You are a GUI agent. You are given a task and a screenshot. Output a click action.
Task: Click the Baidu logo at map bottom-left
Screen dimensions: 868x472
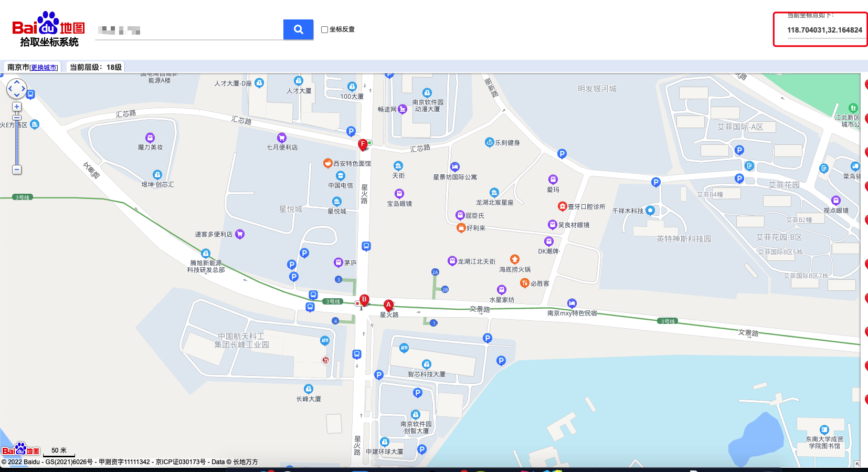click(x=20, y=449)
